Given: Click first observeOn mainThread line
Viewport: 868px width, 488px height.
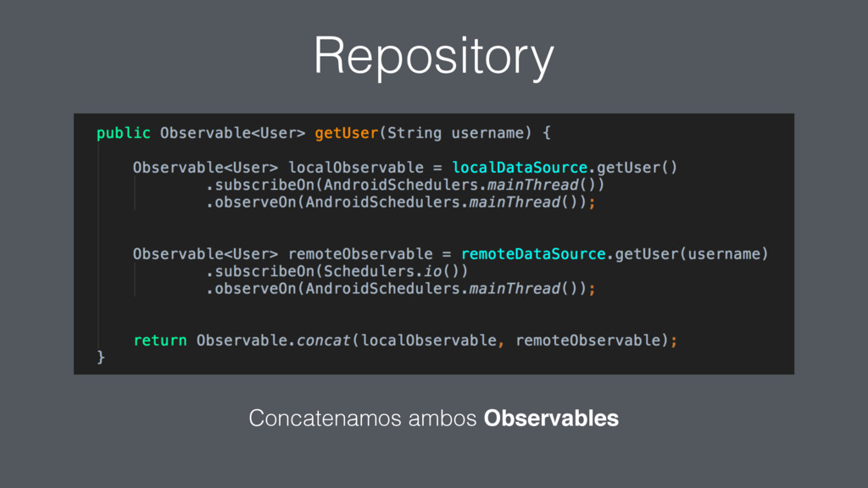Looking at the screenshot, I should tap(400, 202).
